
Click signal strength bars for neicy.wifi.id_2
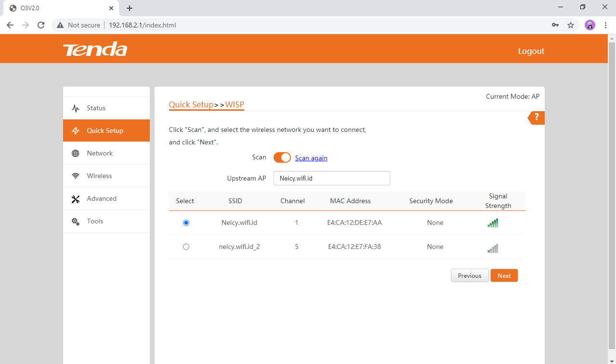click(493, 248)
